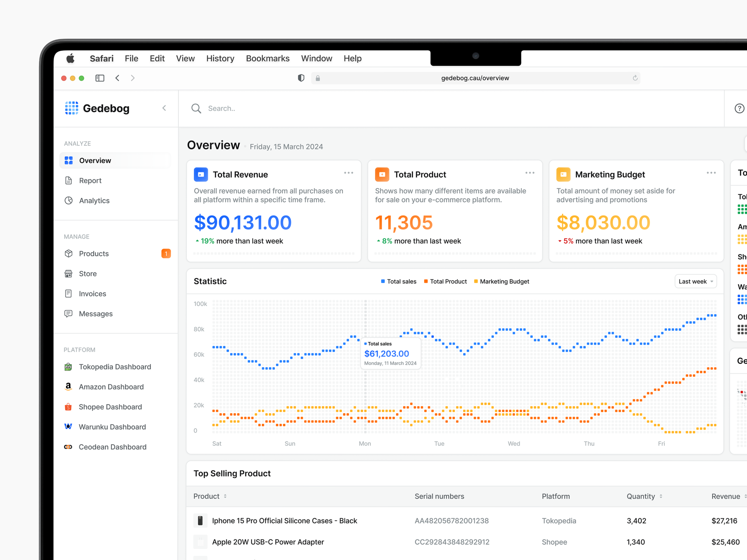
Task: Select the Store icon in sidebar
Action: (69, 273)
